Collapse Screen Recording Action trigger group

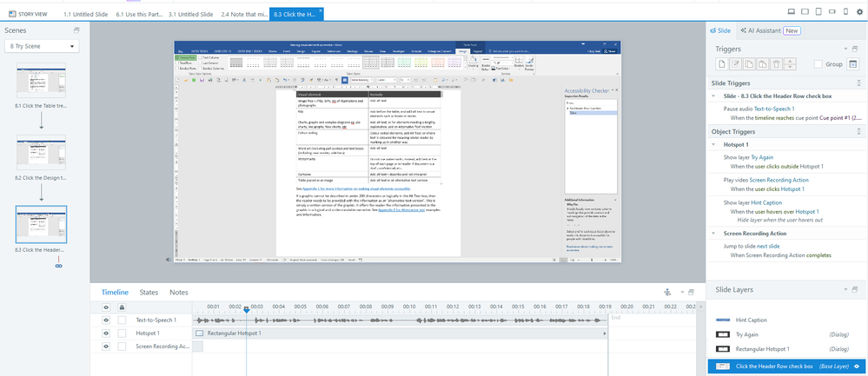click(715, 234)
